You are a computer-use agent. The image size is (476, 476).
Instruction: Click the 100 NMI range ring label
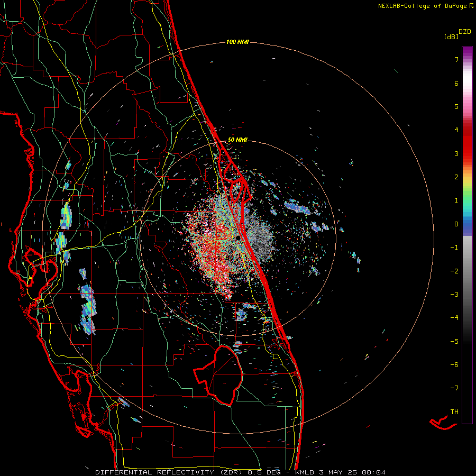pos(237,42)
